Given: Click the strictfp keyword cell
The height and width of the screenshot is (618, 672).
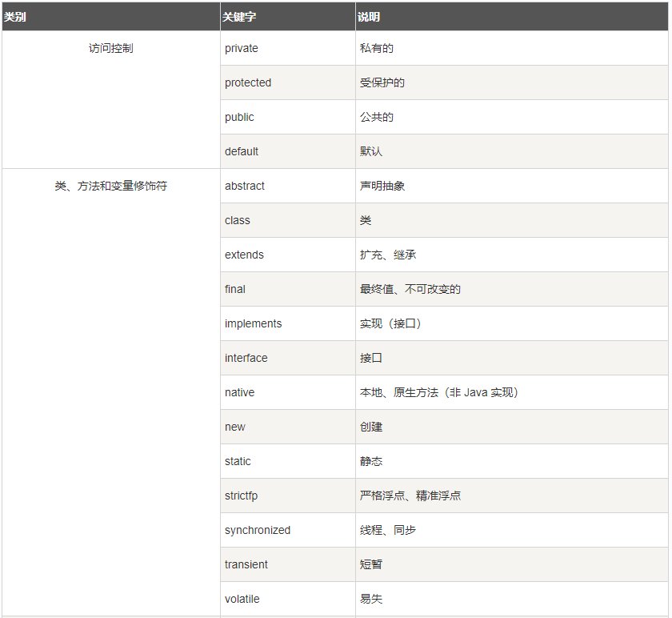Looking at the screenshot, I should click(287, 496).
